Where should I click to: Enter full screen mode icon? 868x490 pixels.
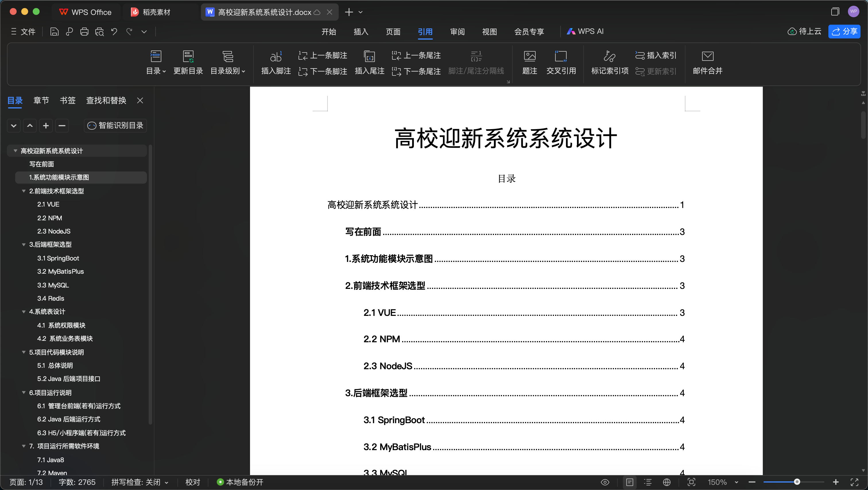tap(855, 482)
